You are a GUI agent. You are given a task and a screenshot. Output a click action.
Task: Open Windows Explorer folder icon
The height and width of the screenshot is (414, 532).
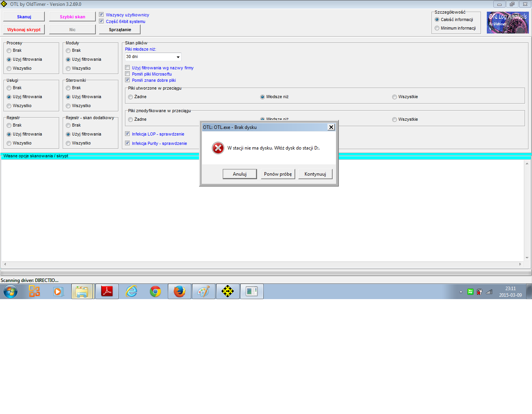pyautogui.click(x=82, y=291)
